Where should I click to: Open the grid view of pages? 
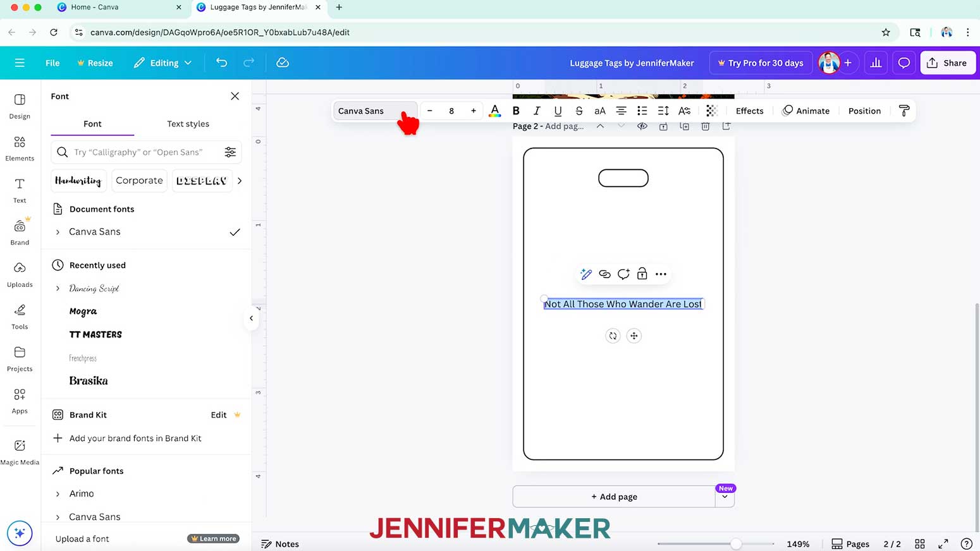point(920,543)
